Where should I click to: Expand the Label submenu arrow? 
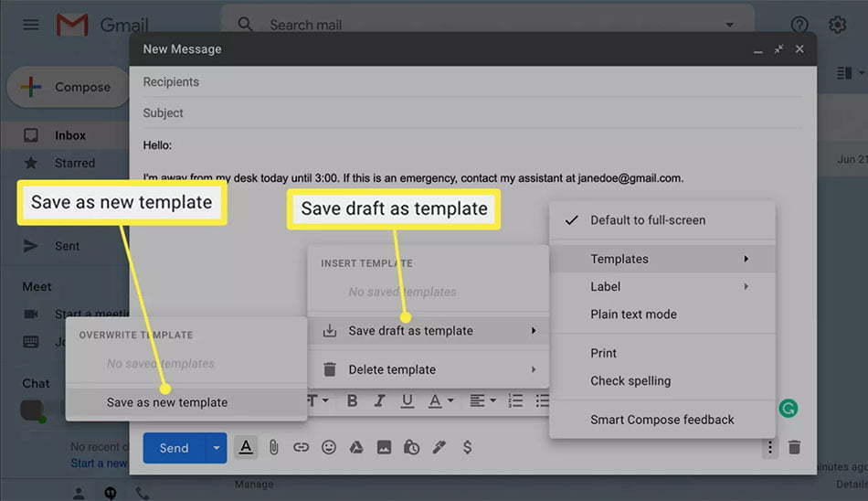click(x=746, y=286)
